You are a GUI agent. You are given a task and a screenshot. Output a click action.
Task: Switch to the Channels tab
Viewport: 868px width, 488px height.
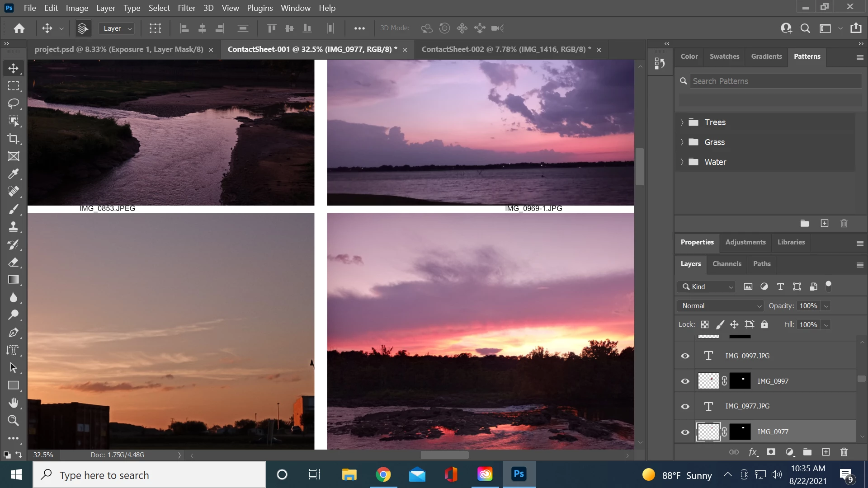(726, 264)
